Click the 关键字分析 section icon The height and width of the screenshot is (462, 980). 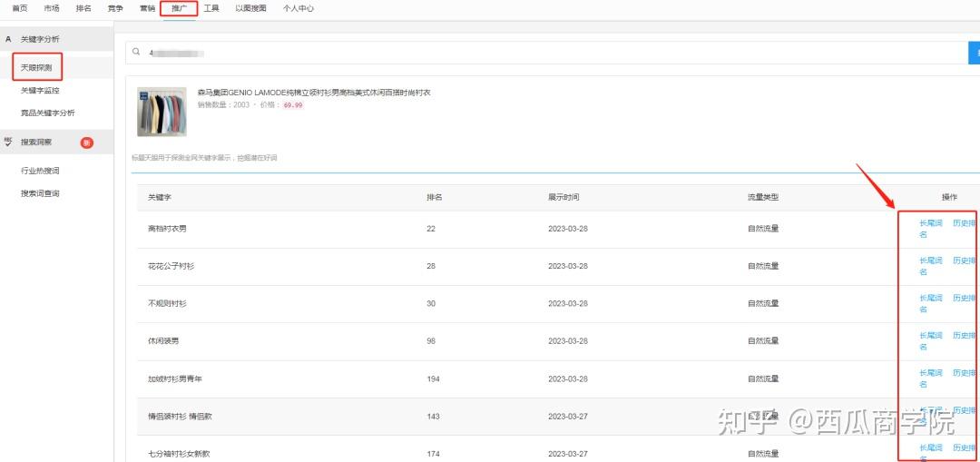pos(8,39)
